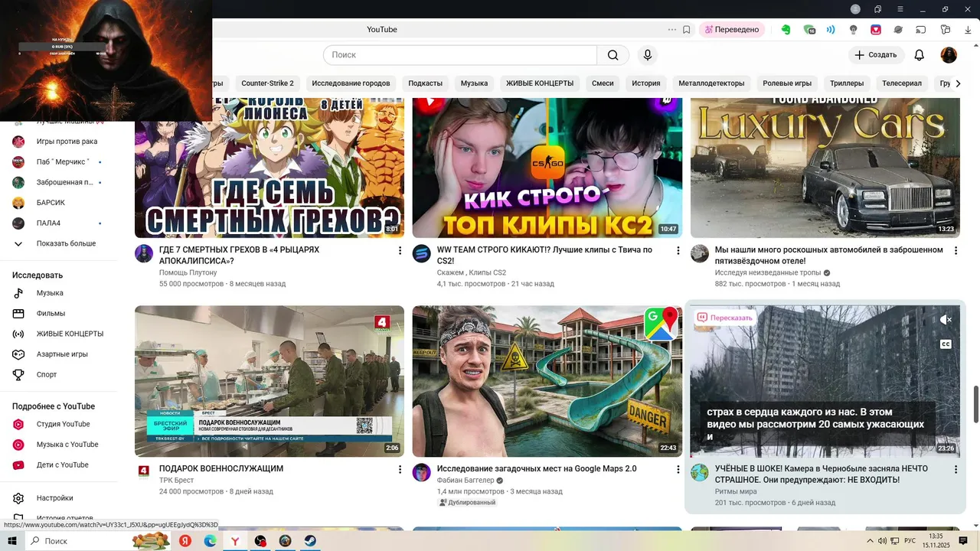
Task: Open the ТОП КЛИПЫ КС2 thumbnail
Action: pyautogui.click(x=547, y=168)
